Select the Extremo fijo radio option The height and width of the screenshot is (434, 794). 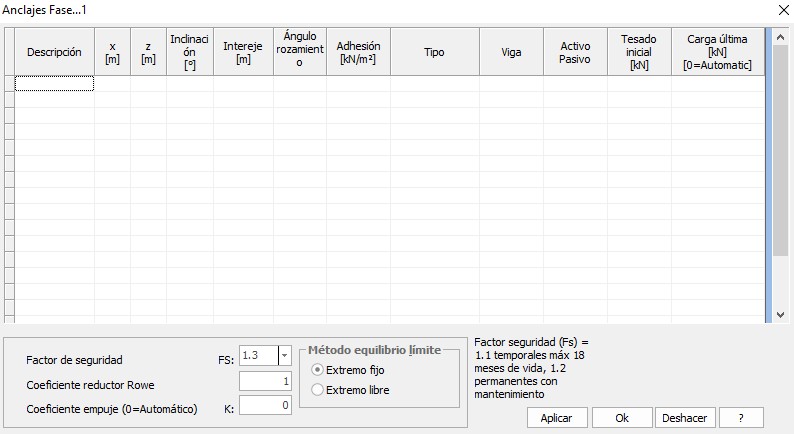[318, 370]
